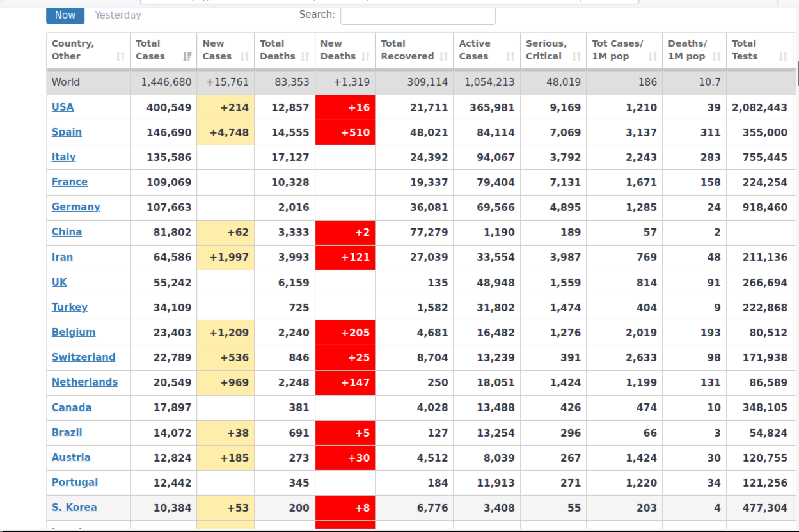Click the Serious, Critical sort icon
The image size is (799, 532).
(x=576, y=57)
